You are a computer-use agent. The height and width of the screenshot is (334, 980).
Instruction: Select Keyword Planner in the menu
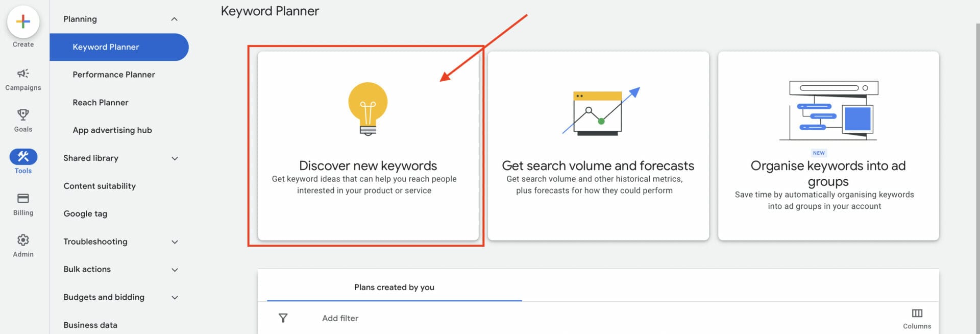(x=106, y=47)
